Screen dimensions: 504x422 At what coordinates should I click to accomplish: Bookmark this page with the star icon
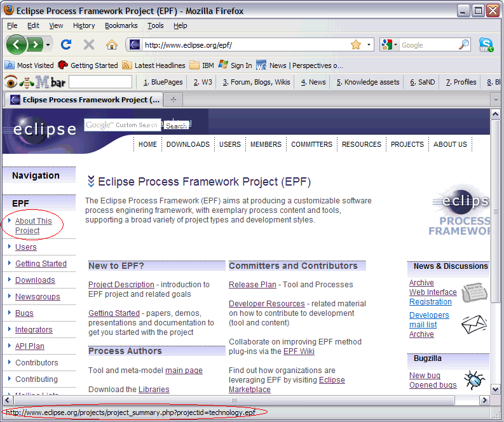[356, 44]
